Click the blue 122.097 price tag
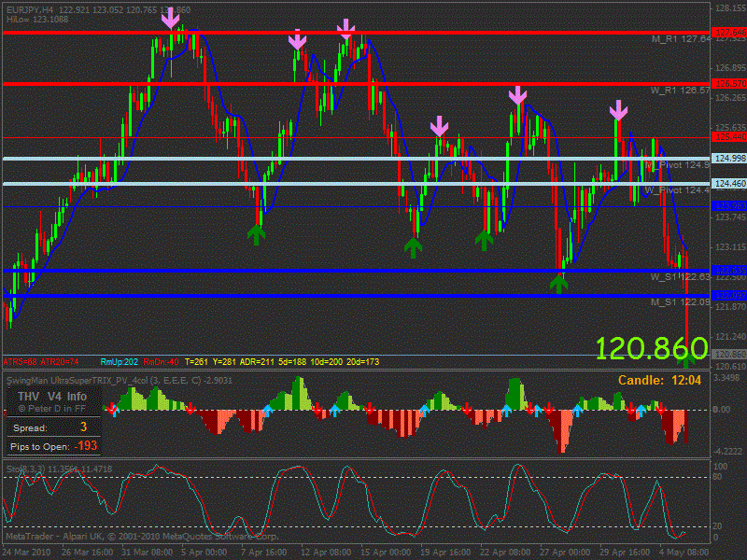 coord(729,295)
